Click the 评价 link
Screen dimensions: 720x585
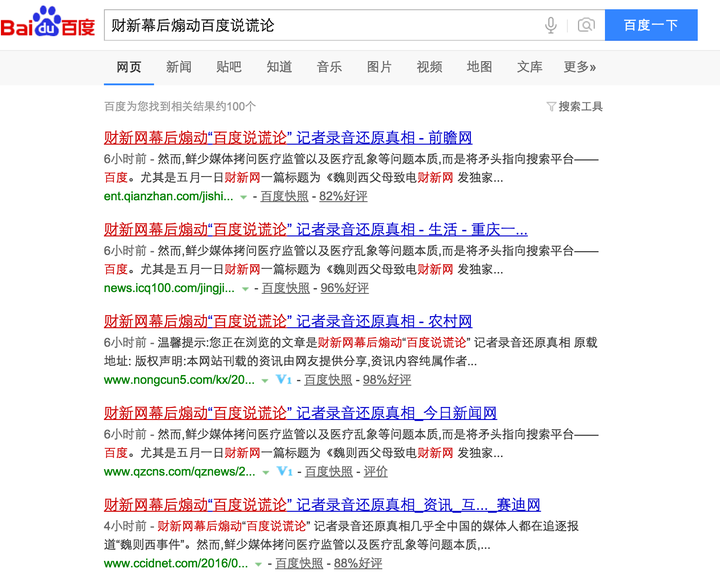click(x=376, y=472)
